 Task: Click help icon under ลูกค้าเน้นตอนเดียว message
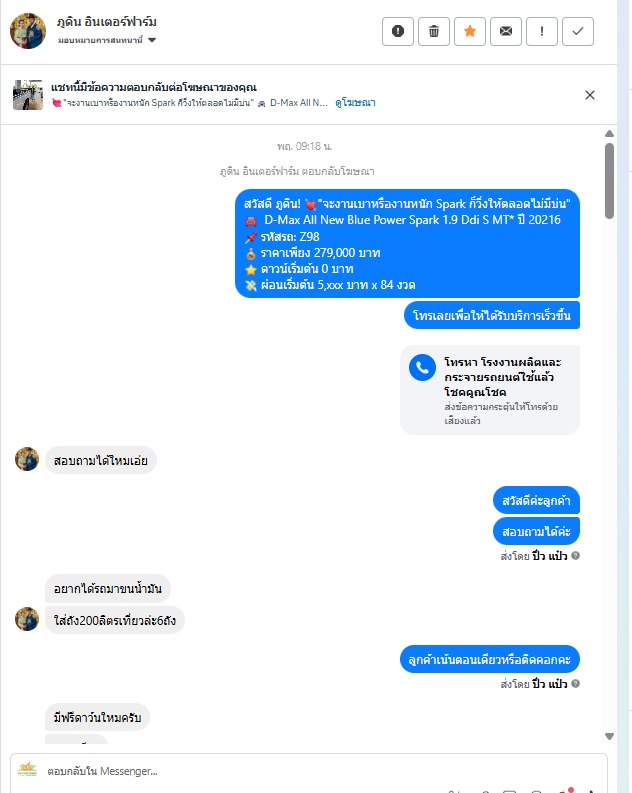pos(575,683)
